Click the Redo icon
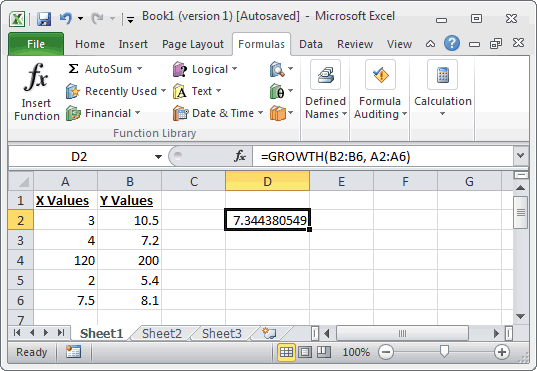 click(97, 18)
